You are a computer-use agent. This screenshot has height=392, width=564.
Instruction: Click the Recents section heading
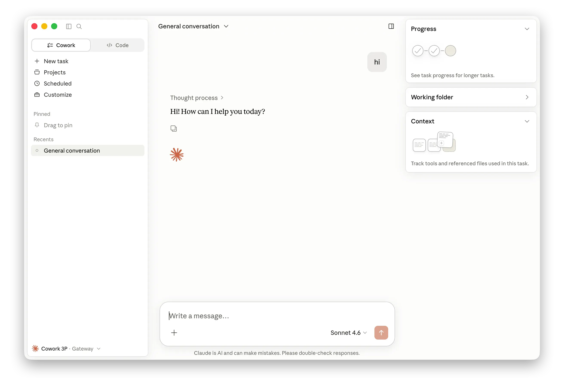click(x=43, y=139)
